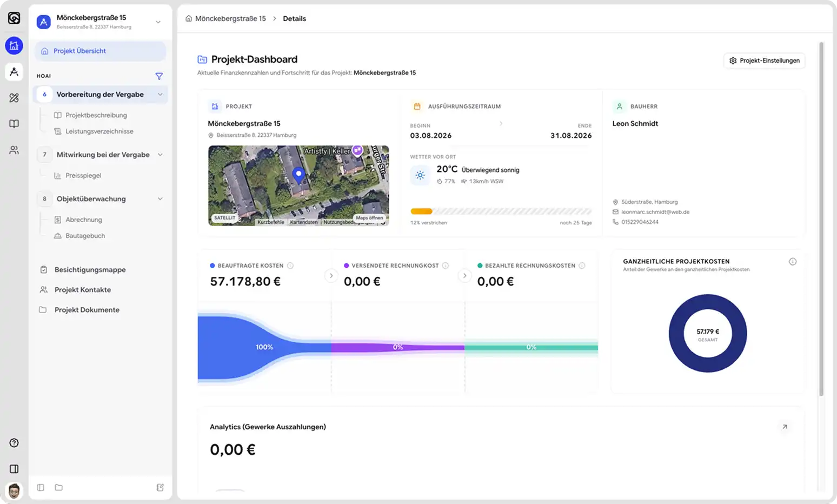Open the people icon in left rail
The image size is (837, 504).
(x=14, y=150)
